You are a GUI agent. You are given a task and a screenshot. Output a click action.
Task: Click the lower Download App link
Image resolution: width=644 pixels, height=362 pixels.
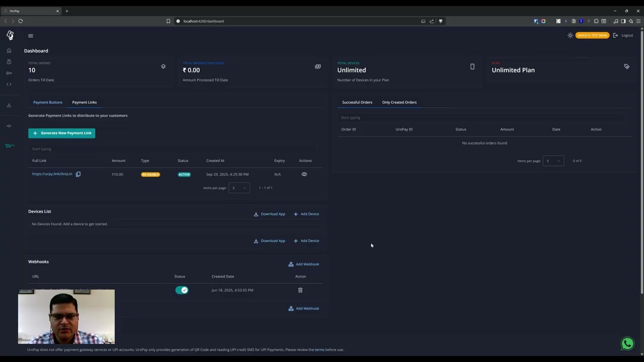coord(269,241)
